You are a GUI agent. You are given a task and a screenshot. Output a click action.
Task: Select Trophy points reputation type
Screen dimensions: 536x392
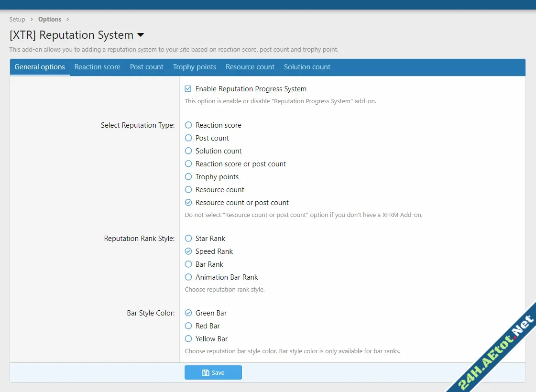click(x=188, y=176)
